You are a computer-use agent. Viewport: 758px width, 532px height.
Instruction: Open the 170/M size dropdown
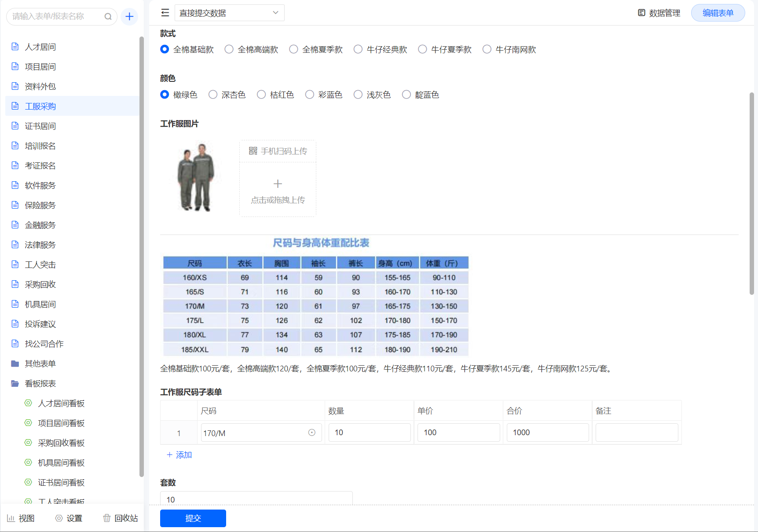[261, 433]
